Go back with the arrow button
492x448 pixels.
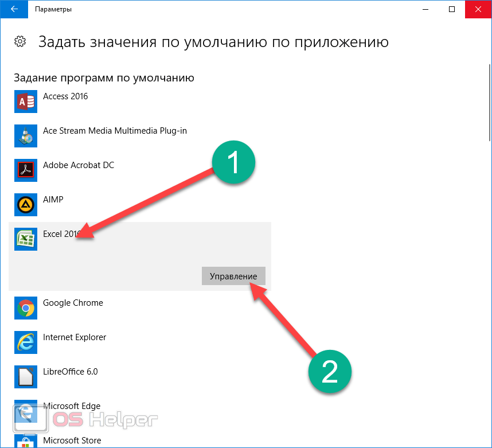[x=14, y=9]
